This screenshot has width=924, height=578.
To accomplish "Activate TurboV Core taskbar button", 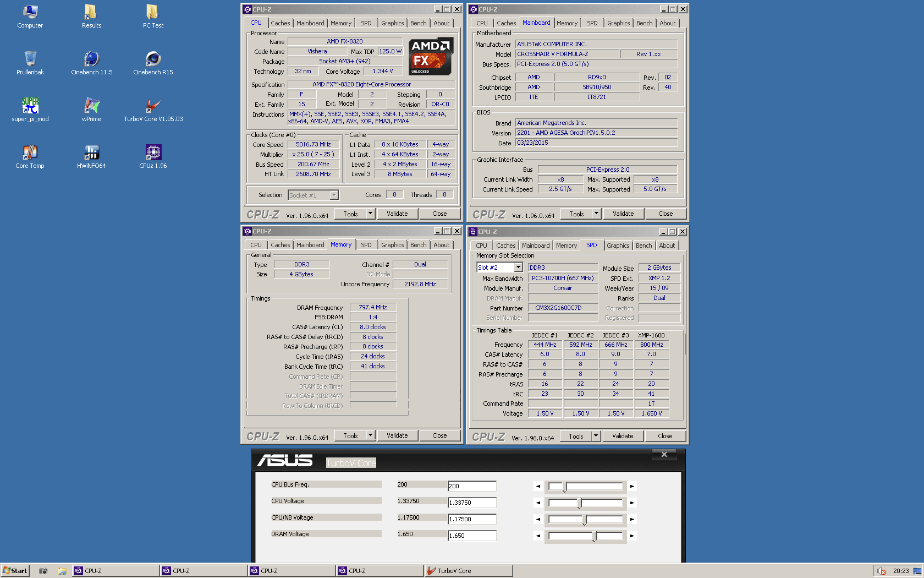I will click(x=469, y=571).
